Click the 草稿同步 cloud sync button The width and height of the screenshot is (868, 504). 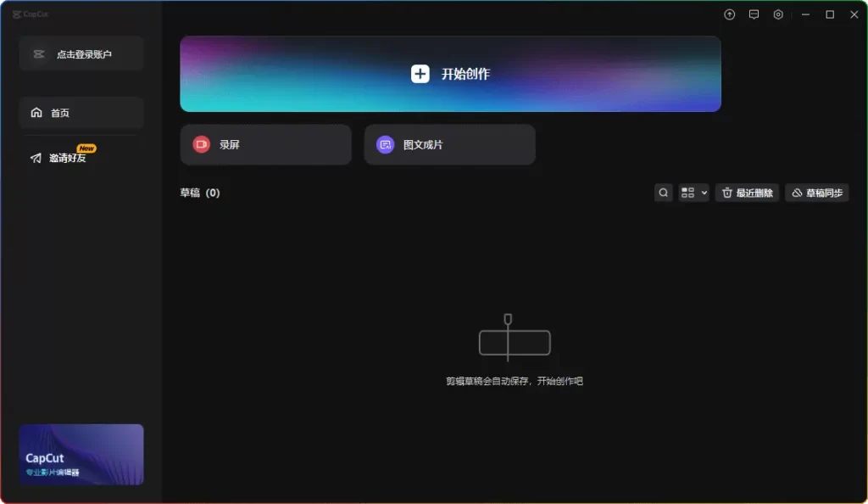pos(816,193)
